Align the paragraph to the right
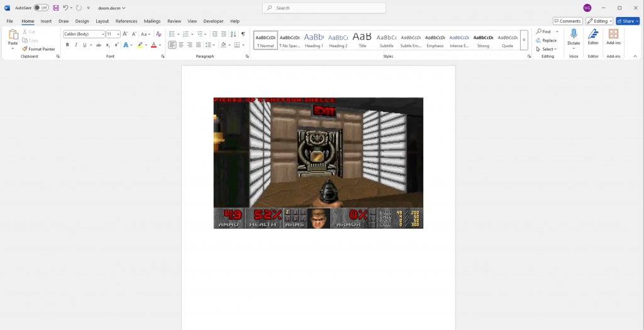The height and width of the screenshot is (330, 644). coord(190,45)
